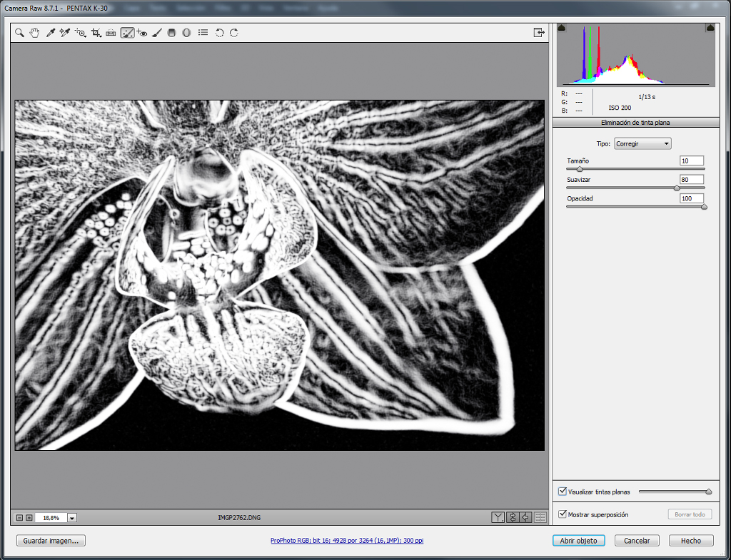Open the ProPhoto RGB workflow options link
Viewport: 731px width, 560px height.
(x=347, y=541)
